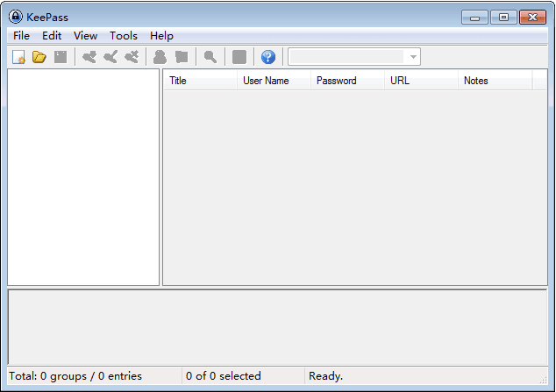
Task: Sort by the URL column header
Action: click(421, 81)
